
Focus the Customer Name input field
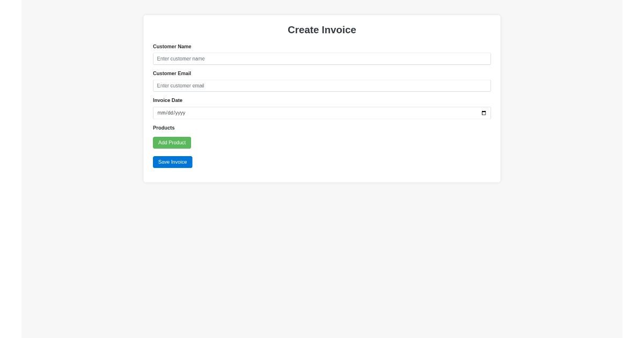click(x=322, y=58)
